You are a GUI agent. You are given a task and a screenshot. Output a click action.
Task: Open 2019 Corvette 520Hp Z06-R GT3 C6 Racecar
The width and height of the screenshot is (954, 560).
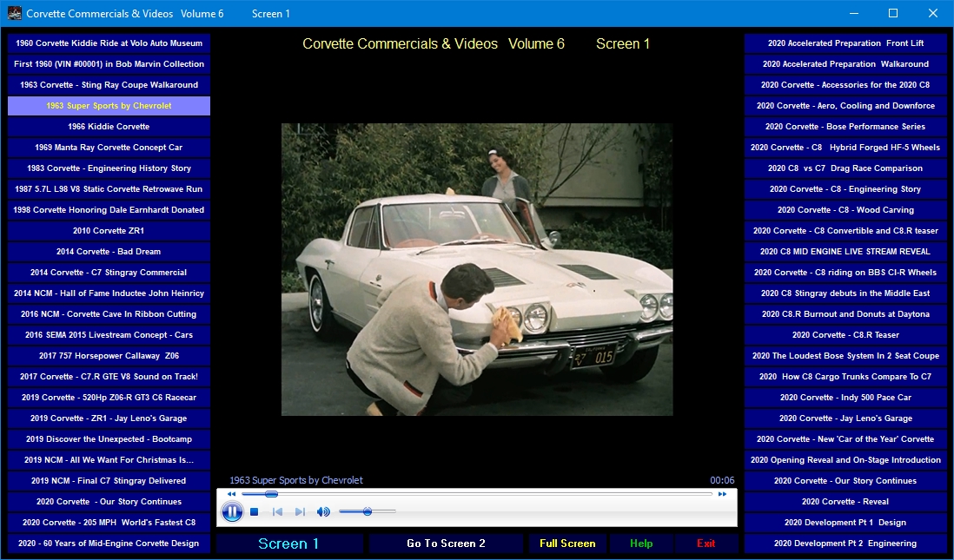point(109,398)
